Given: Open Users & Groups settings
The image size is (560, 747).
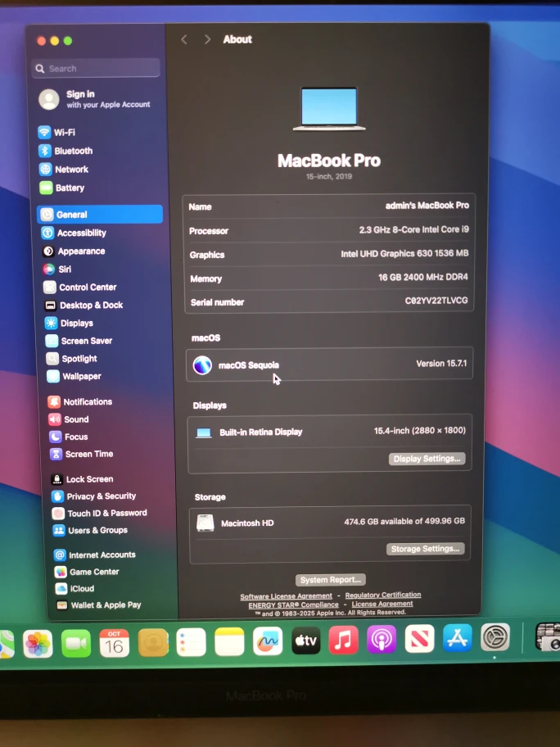Looking at the screenshot, I should tap(91, 530).
